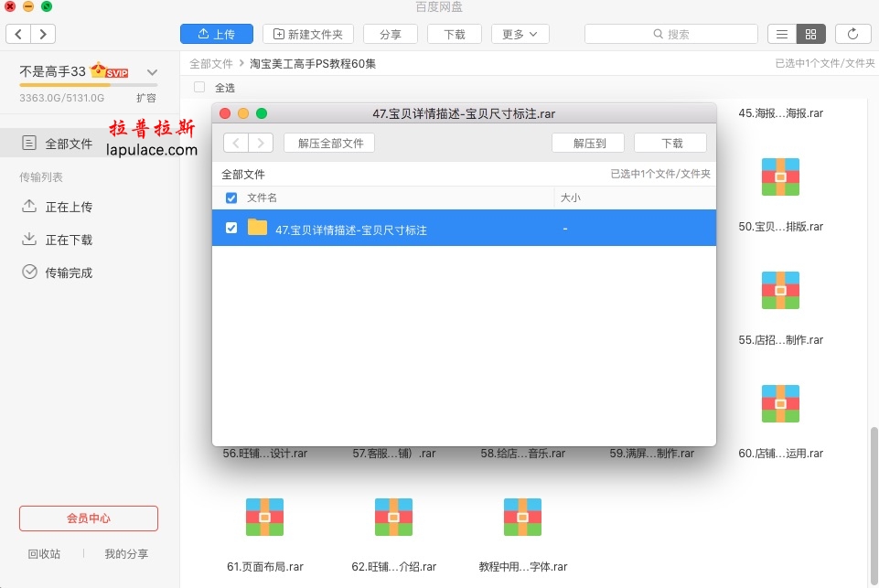This screenshot has width=879, height=588.
Task: Click the 61.页面布局.rar archive icon
Action: (x=264, y=518)
